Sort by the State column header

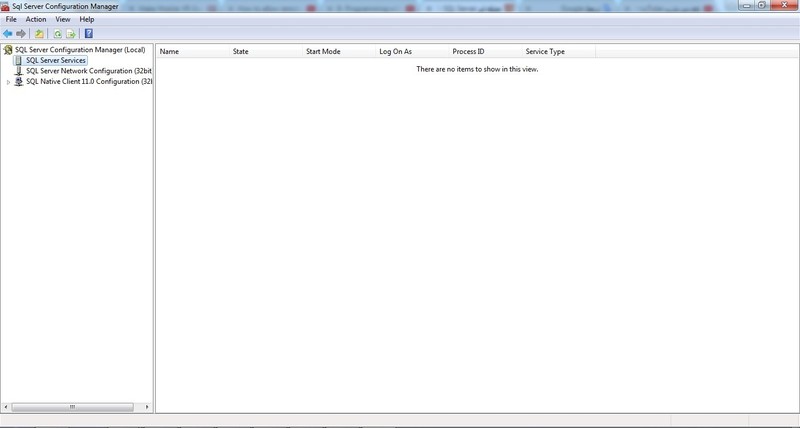coord(265,52)
